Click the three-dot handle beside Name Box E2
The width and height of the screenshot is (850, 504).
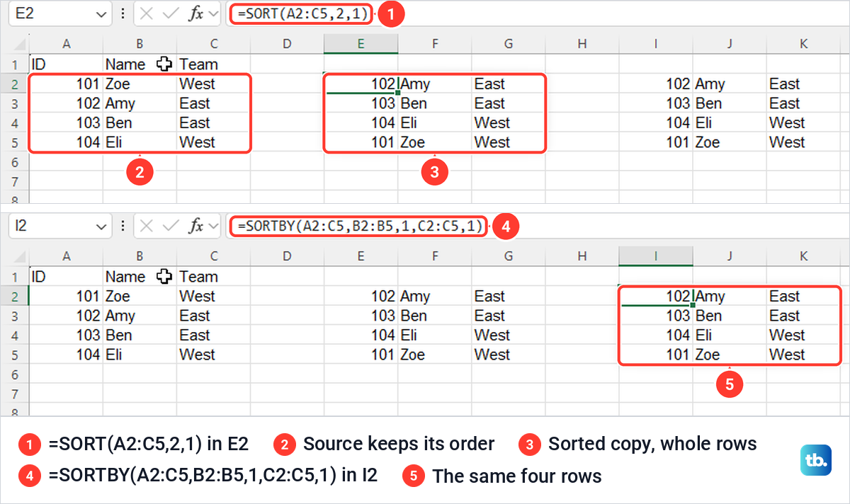pos(123,13)
